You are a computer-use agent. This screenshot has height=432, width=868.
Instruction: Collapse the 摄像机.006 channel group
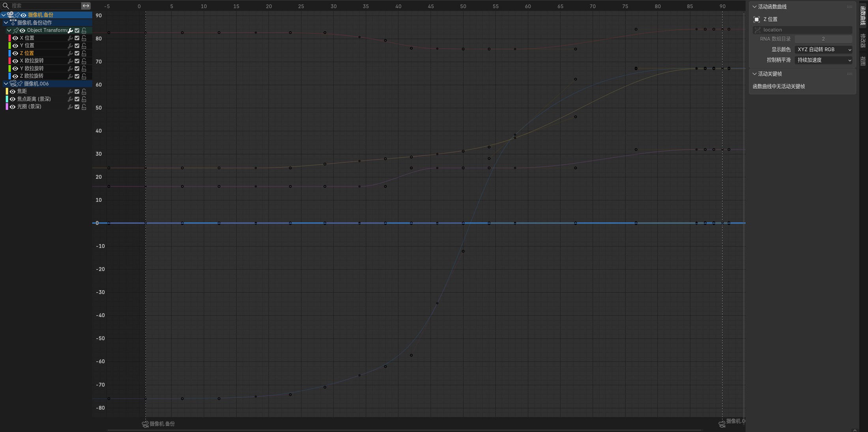(x=6, y=84)
